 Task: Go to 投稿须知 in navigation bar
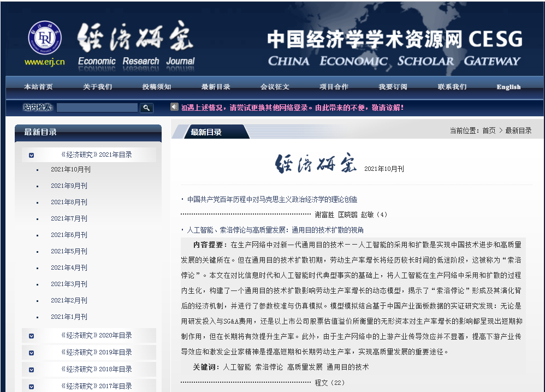pos(157,87)
